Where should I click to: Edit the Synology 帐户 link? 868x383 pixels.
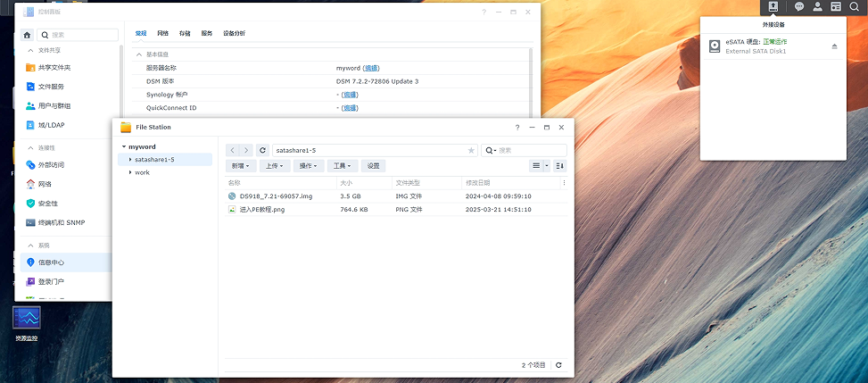click(x=350, y=95)
